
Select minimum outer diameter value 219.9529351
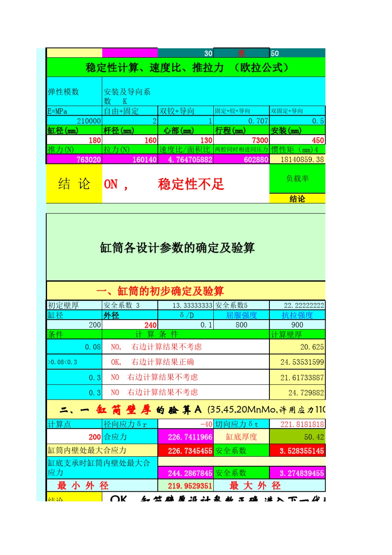pos(186,486)
